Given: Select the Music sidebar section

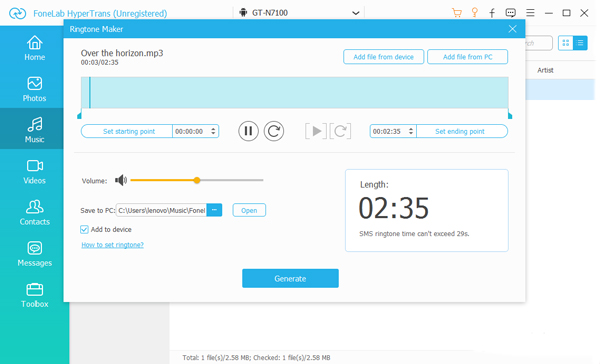Looking at the screenshot, I should pyautogui.click(x=34, y=130).
